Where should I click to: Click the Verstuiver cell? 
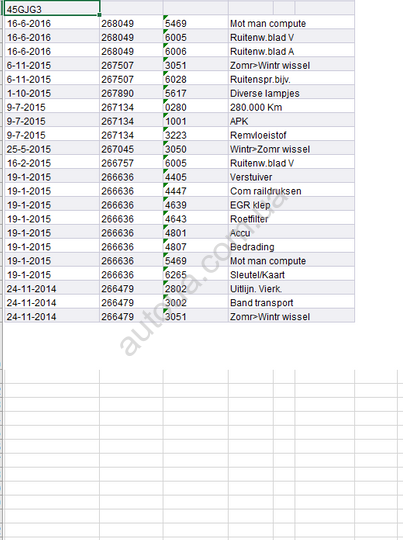click(291, 177)
